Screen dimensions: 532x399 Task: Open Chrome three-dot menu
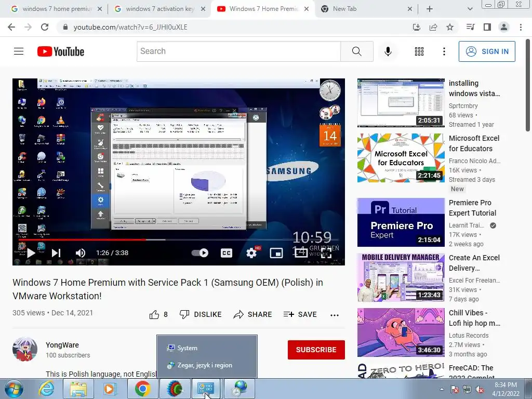521,27
